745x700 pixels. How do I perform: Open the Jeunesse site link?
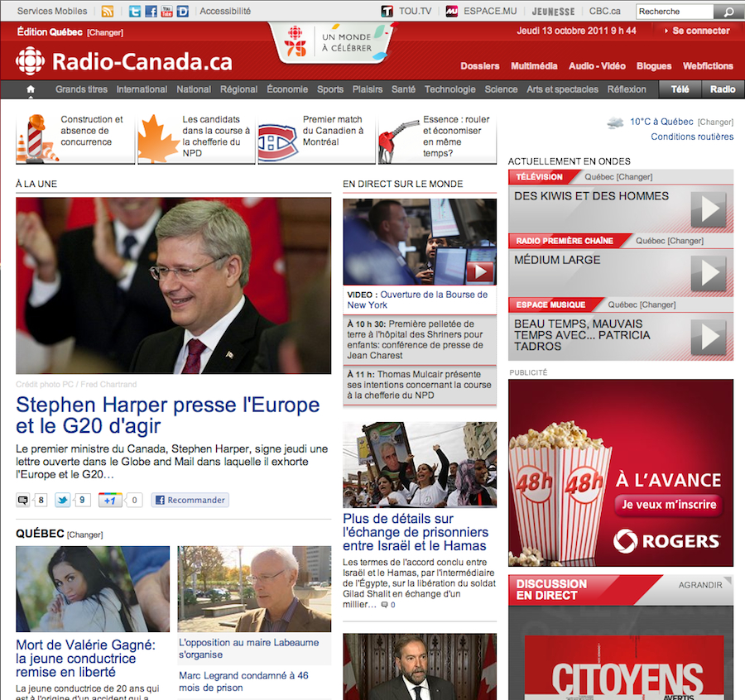tap(553, 12)
